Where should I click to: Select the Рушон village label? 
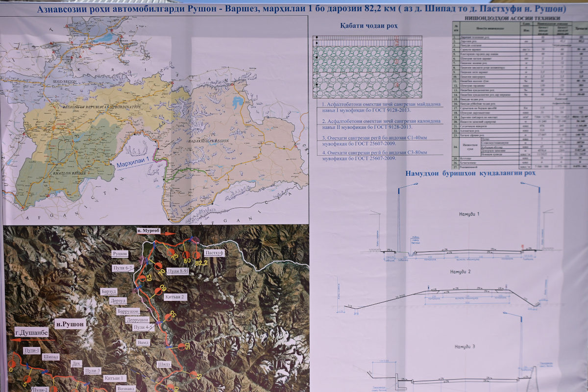[x=120, y=253]
